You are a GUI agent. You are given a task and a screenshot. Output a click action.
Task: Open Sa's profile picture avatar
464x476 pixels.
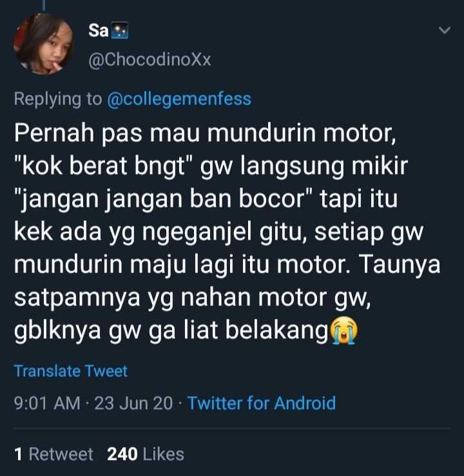click(x=43, y=44)
